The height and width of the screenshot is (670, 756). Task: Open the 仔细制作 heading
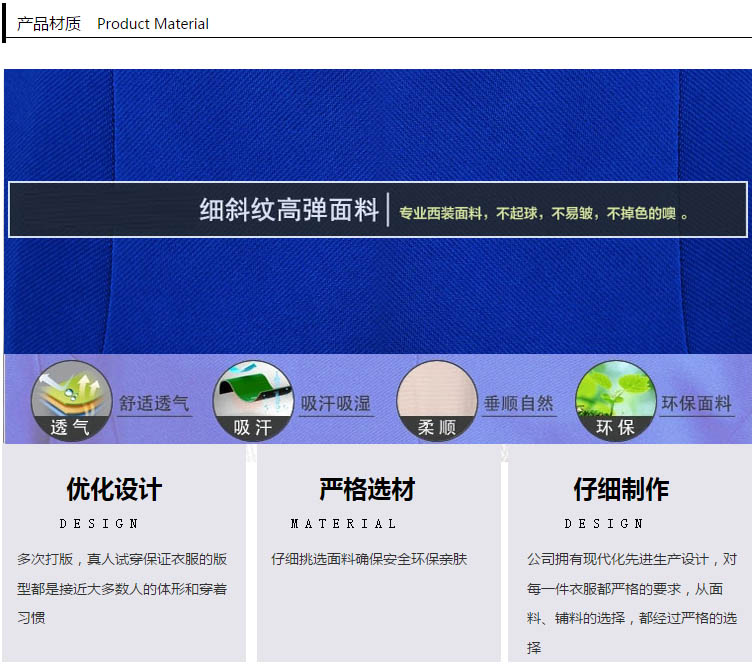620,490
